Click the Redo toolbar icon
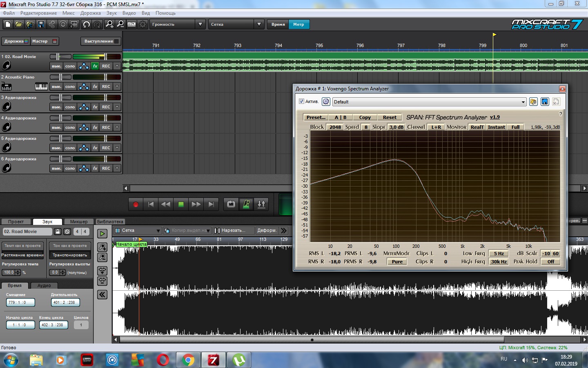Image resolution: width=588 pixels, height=368 pixels. 97,25
